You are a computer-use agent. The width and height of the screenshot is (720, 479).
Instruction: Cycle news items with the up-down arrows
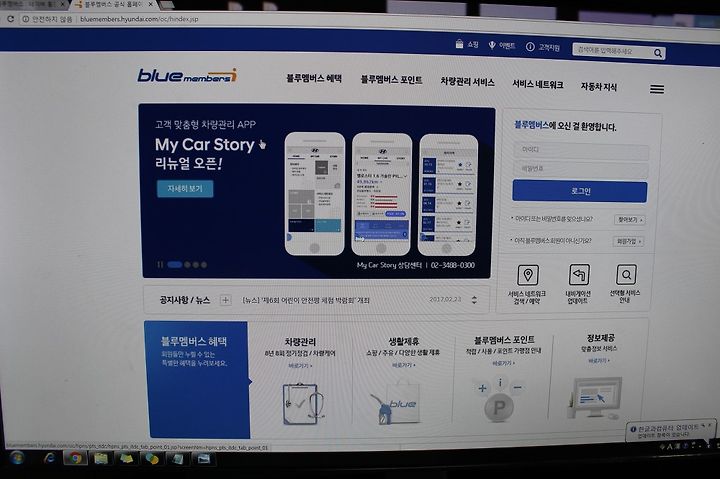click(474, 300)
